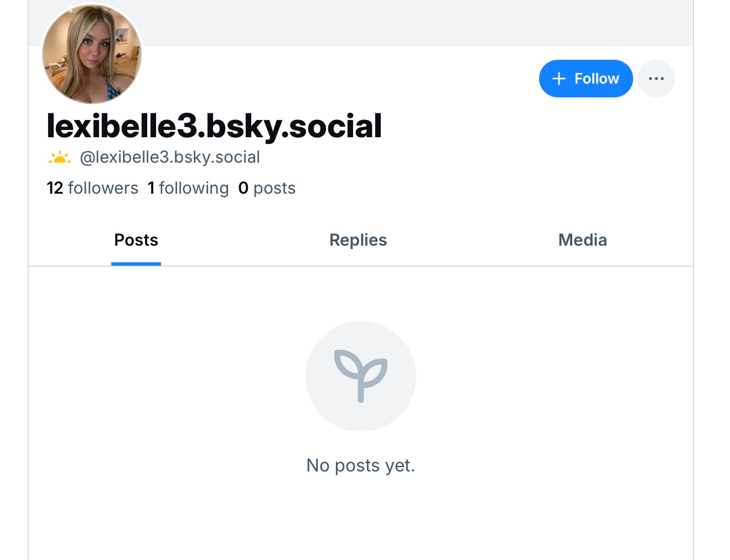Click the blue indicator under Posts tab
This screenshot has width=730, height=560.
(x=136, y=264)
